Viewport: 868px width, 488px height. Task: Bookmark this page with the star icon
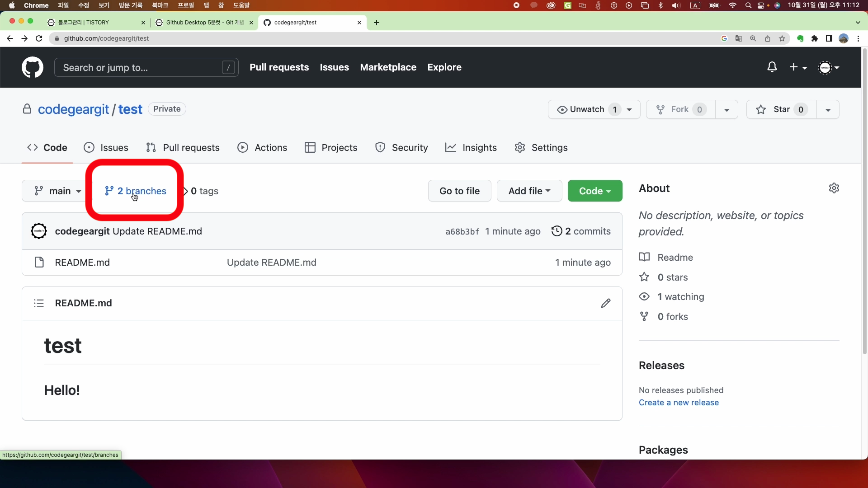[x=782, y=38]
